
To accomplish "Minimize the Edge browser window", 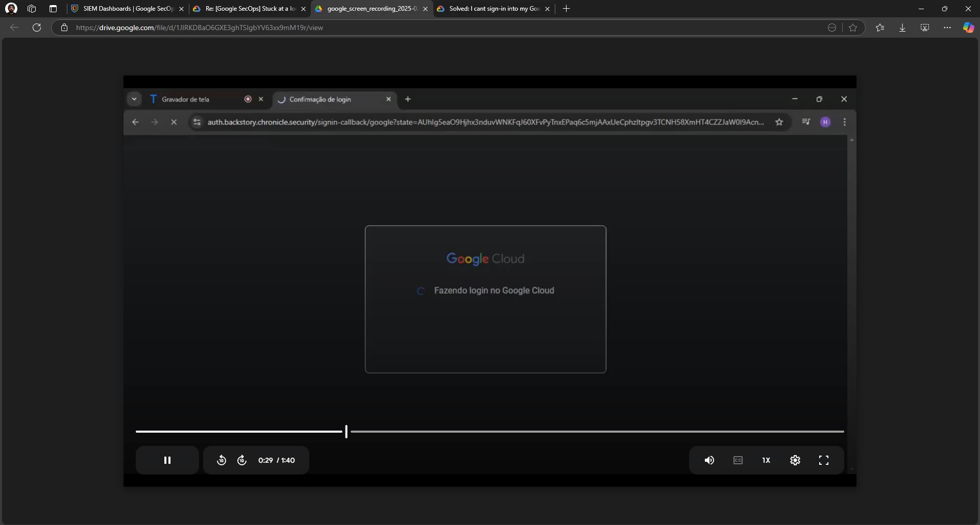I will 921,9.
